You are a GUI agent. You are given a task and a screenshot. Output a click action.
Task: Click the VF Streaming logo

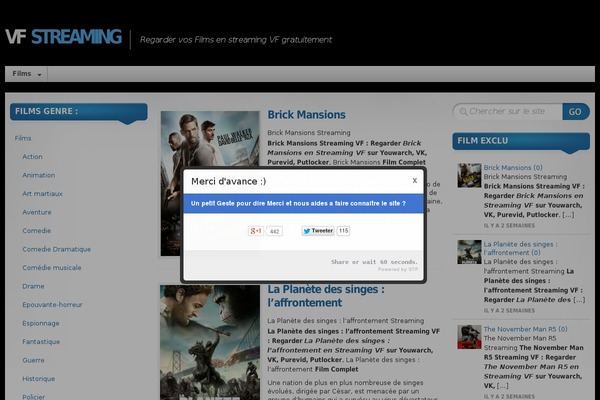pos(64,37)
